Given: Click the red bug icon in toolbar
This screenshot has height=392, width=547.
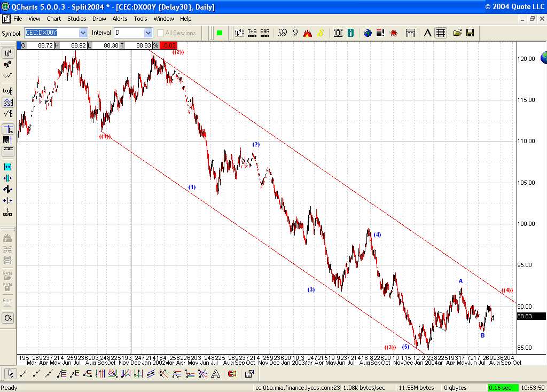Looking at the screenshot, I should [x=394, y=33].
